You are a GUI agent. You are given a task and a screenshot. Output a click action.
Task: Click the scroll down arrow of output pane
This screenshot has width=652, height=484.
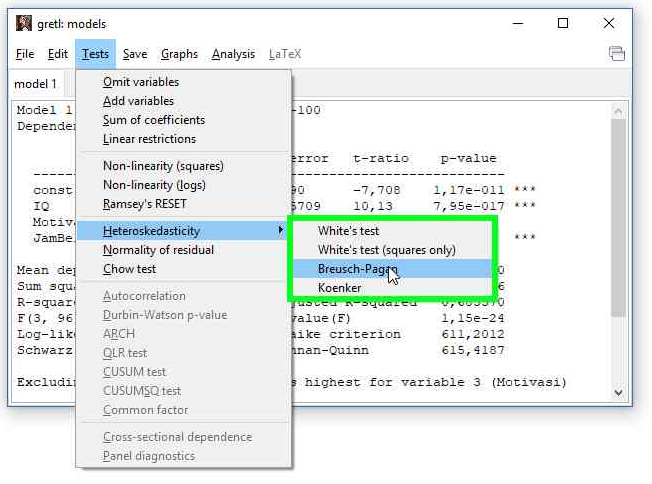point(618,393)
